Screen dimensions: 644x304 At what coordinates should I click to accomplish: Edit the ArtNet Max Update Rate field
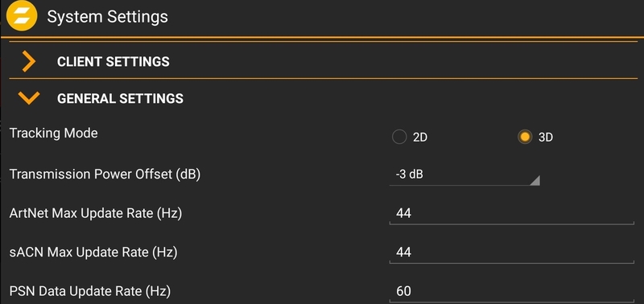[x=512, y=214]
